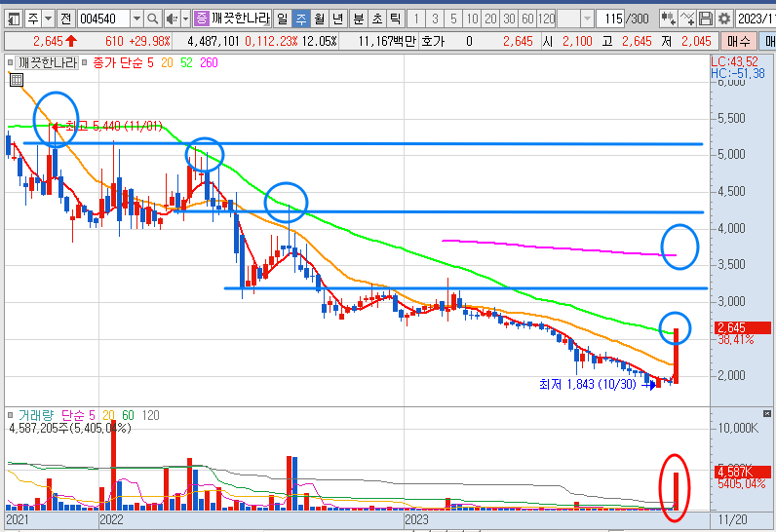Select interval 20 button
The width and height of the screenshot is (776, 532).
pyautogui.click(x=490, y=19)
